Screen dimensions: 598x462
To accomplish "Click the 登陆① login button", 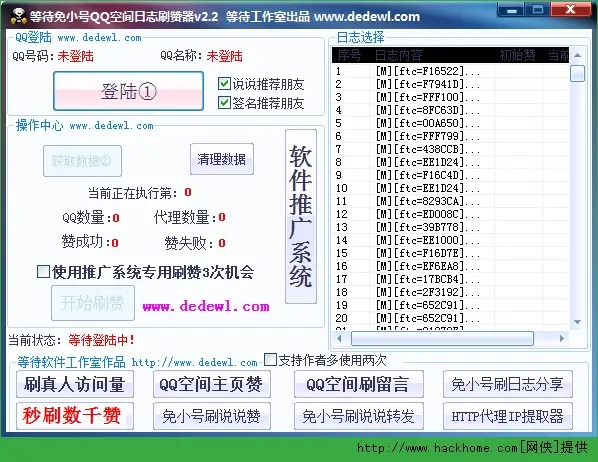I will coord(128,91).
